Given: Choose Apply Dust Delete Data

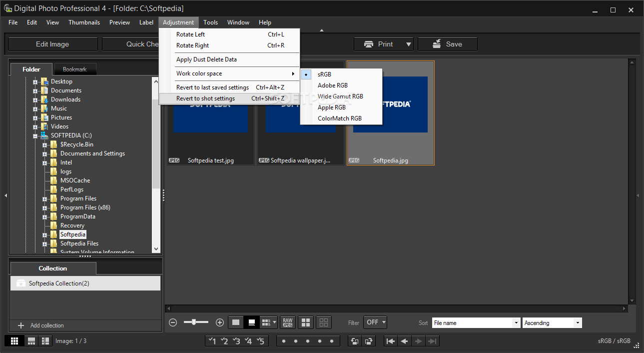Looking at the screenshot, I should point(229,59).
